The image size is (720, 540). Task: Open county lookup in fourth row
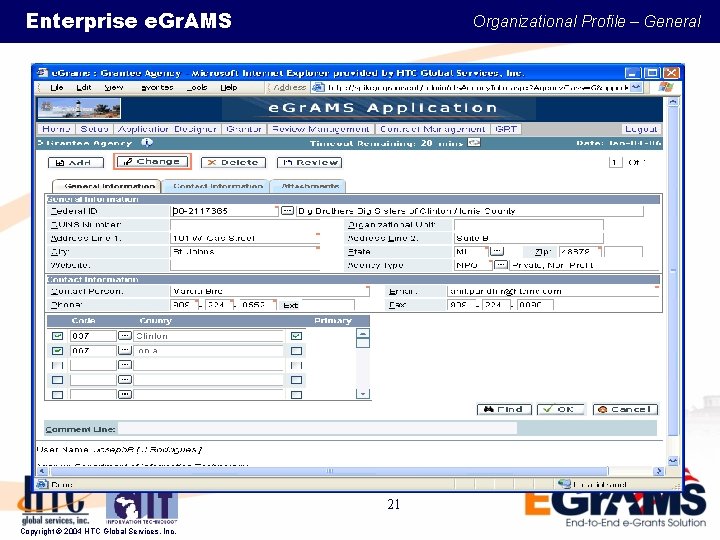pos(125,380)
